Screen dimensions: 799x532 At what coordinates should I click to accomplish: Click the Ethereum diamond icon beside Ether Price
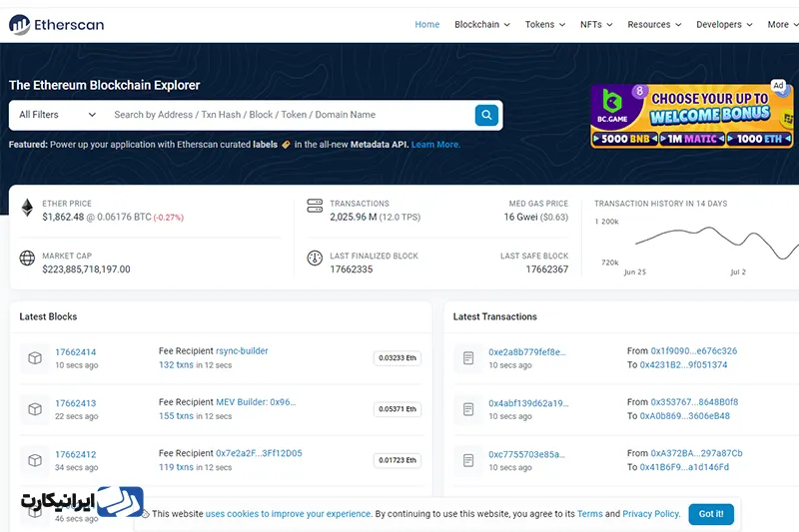click(x=27, y=208)
